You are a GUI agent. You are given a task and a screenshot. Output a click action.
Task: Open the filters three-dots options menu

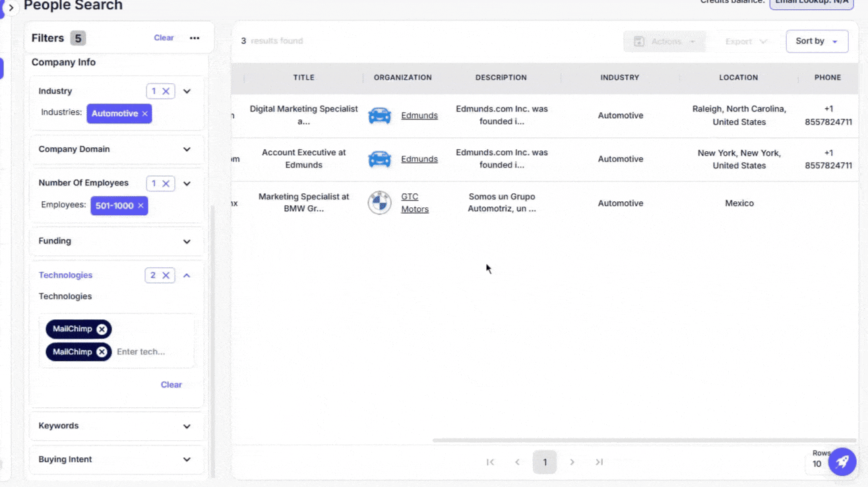coord(195,38)
